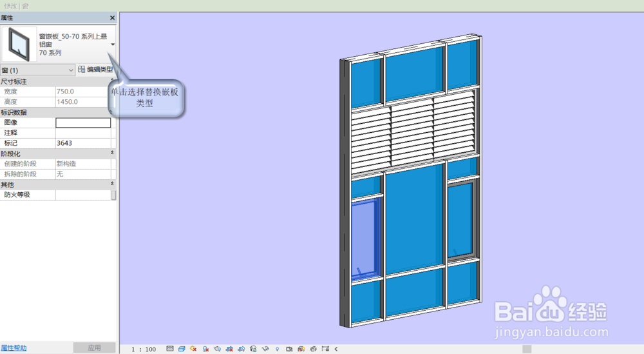Click the Unlocked 3D View house icon

(253, 349)
